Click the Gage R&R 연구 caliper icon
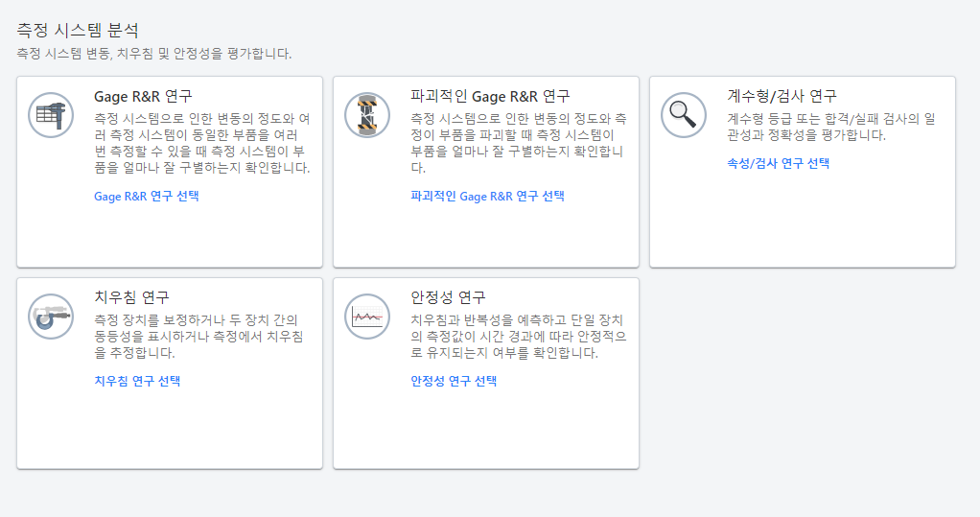Viewport: 980px width, 517px height. (51, 115)
